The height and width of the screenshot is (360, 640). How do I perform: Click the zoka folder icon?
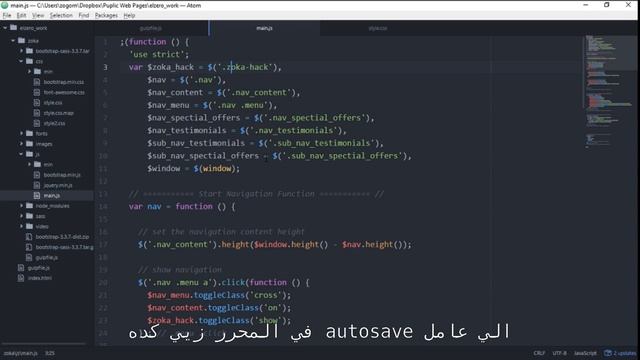tap(21, 40)
